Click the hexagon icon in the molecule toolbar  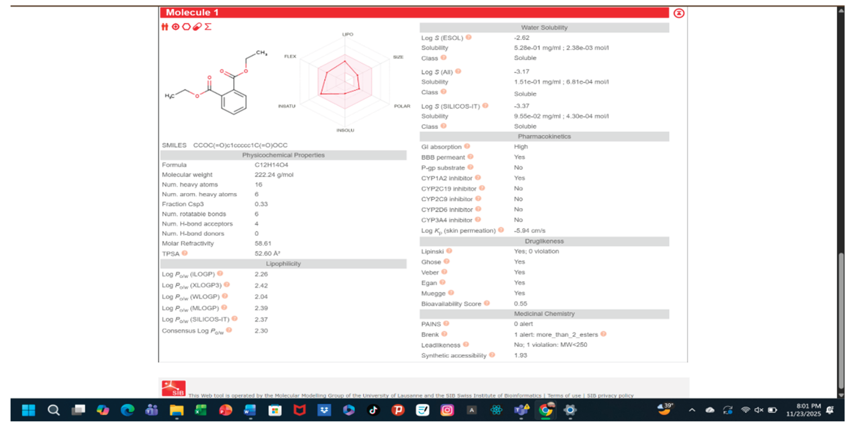pyautogui.click(x=186, y=27)
